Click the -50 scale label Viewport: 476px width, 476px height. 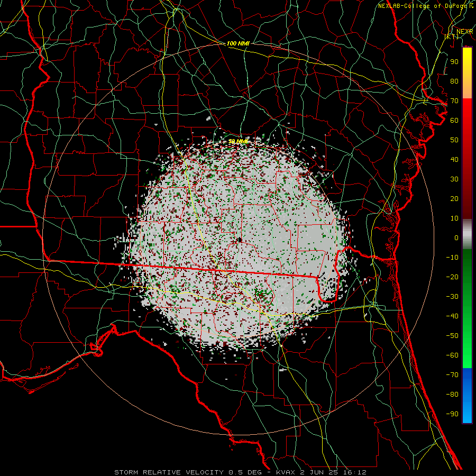coord(452,335)
